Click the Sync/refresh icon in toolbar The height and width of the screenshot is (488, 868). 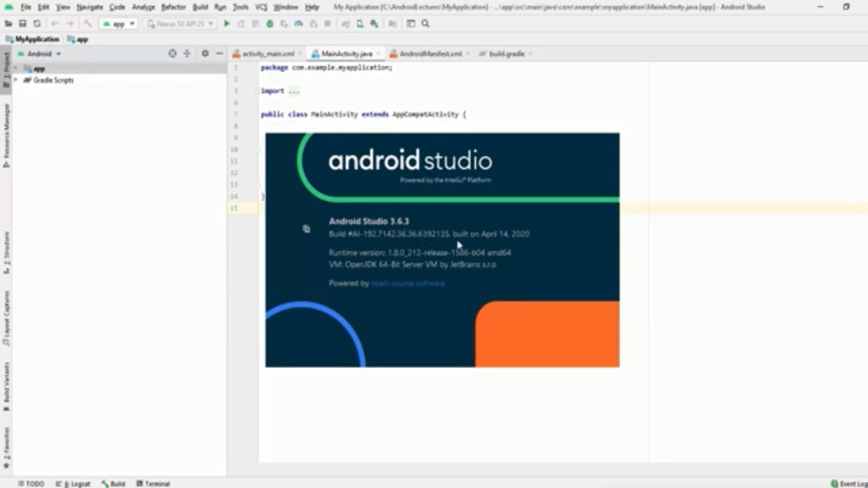tap(37, 24)
